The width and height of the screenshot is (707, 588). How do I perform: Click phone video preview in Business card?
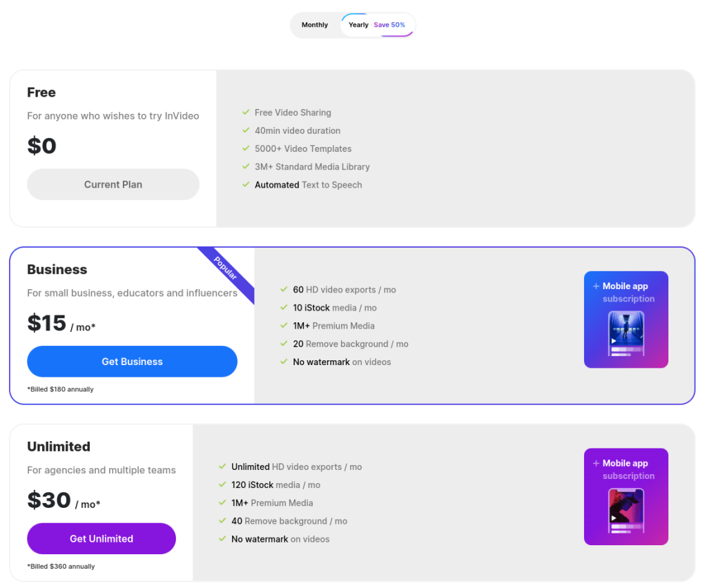coord(626,333)
